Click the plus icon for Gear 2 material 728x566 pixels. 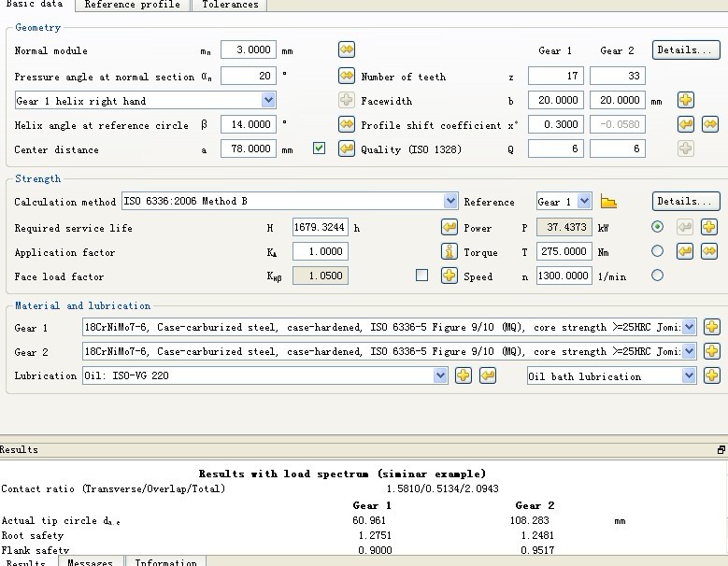pos(712,351)
